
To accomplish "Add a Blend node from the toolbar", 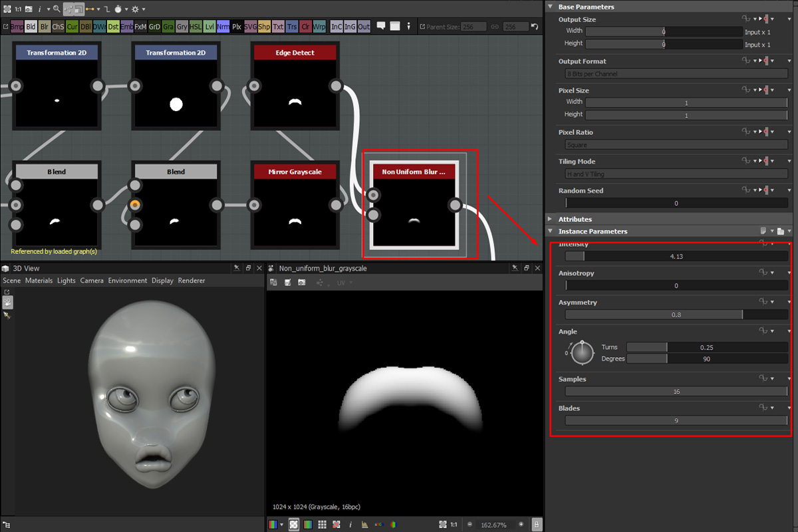I will (x=31, y=27).
